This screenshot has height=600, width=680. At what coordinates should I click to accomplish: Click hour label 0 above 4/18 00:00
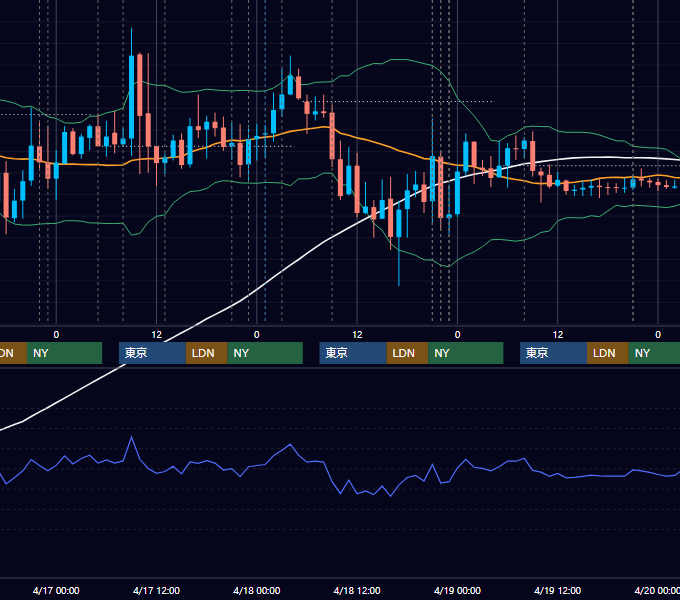(x=257, y=335)
